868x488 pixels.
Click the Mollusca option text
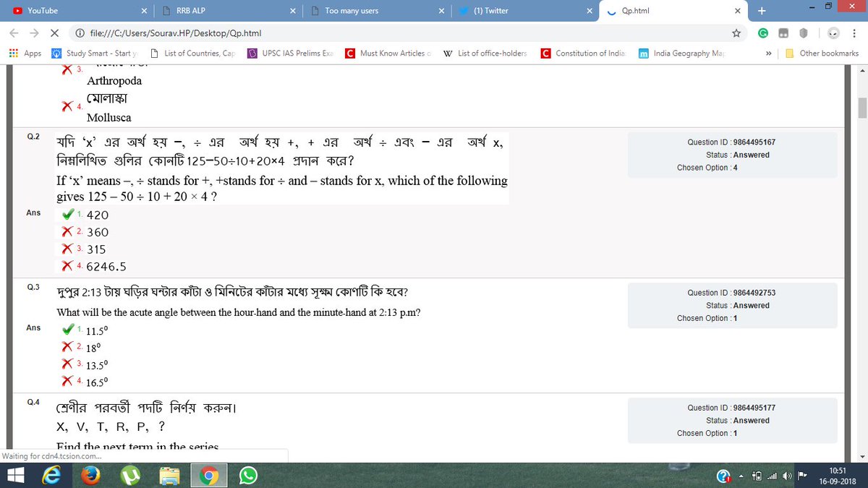point(109,117)
